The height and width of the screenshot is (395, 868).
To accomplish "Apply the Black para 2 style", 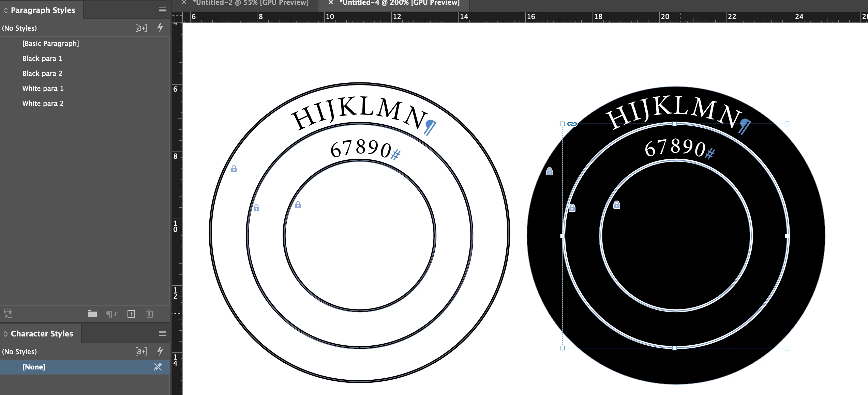I will pos(42,73).
